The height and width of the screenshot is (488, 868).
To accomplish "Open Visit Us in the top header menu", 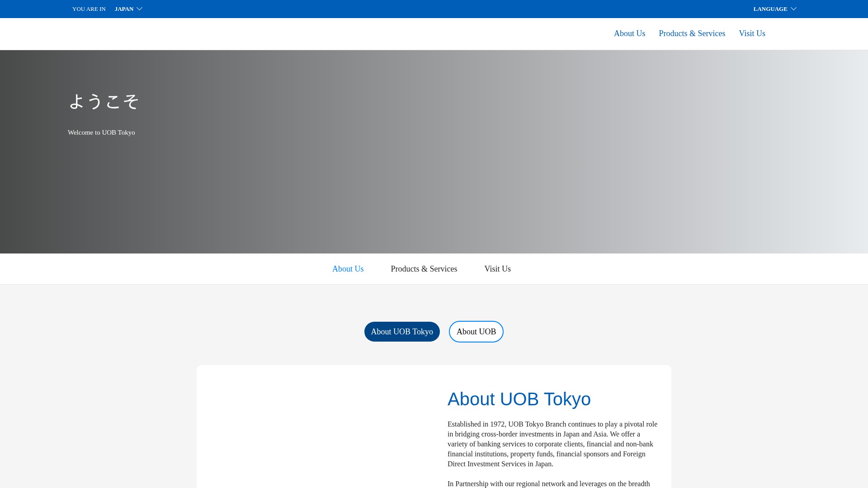I will pos(752,33).
